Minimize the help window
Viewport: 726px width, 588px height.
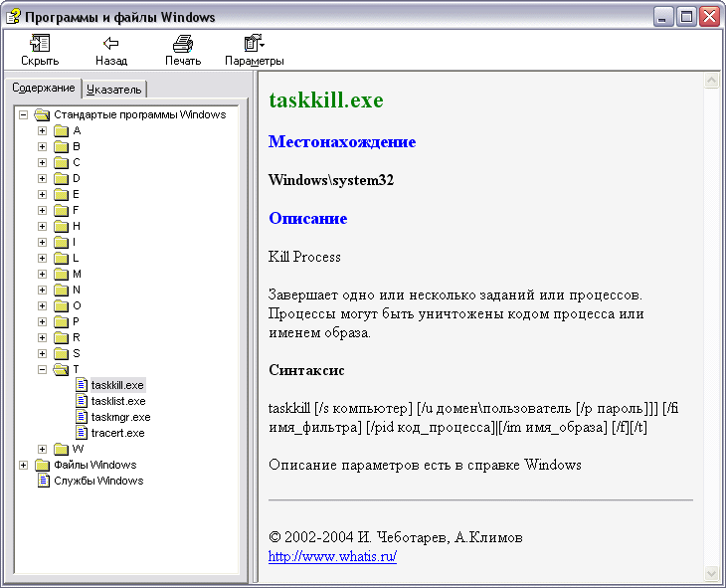[663, 17]
